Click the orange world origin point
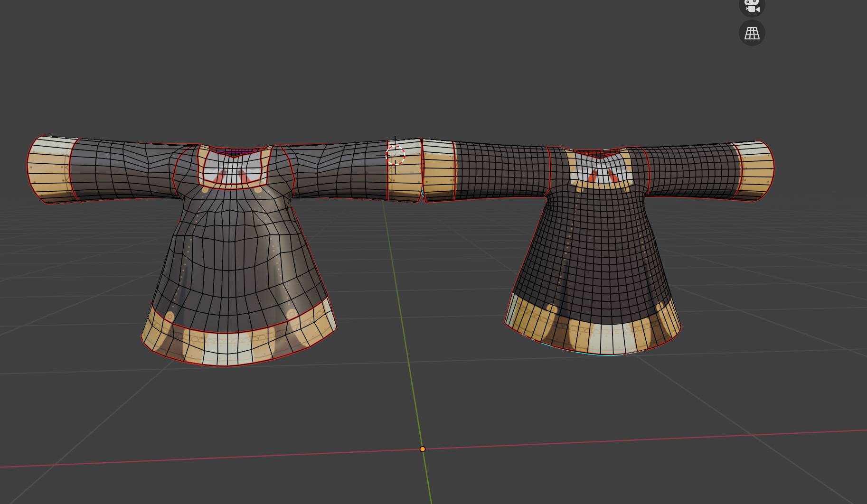 point(423,449)
